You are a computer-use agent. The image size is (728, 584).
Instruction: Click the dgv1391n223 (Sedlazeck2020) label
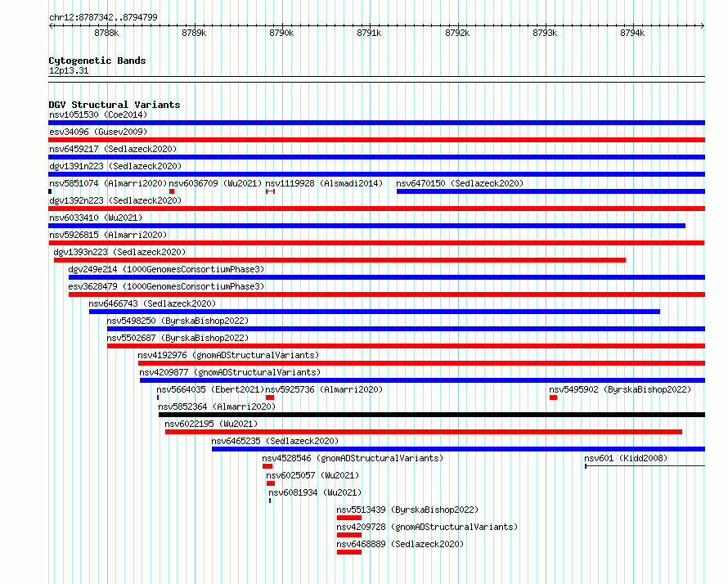[x=115, y=166]
